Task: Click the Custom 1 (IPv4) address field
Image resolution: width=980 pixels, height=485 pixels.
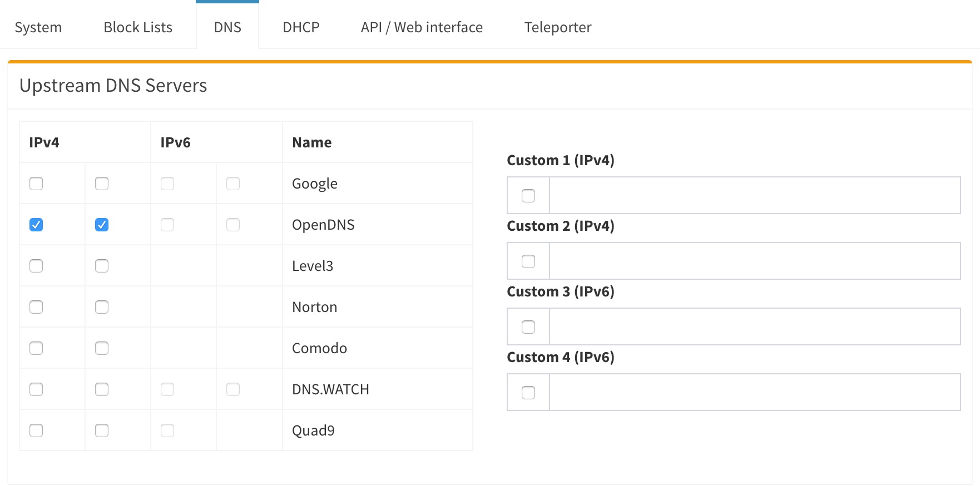Action: 754,195
